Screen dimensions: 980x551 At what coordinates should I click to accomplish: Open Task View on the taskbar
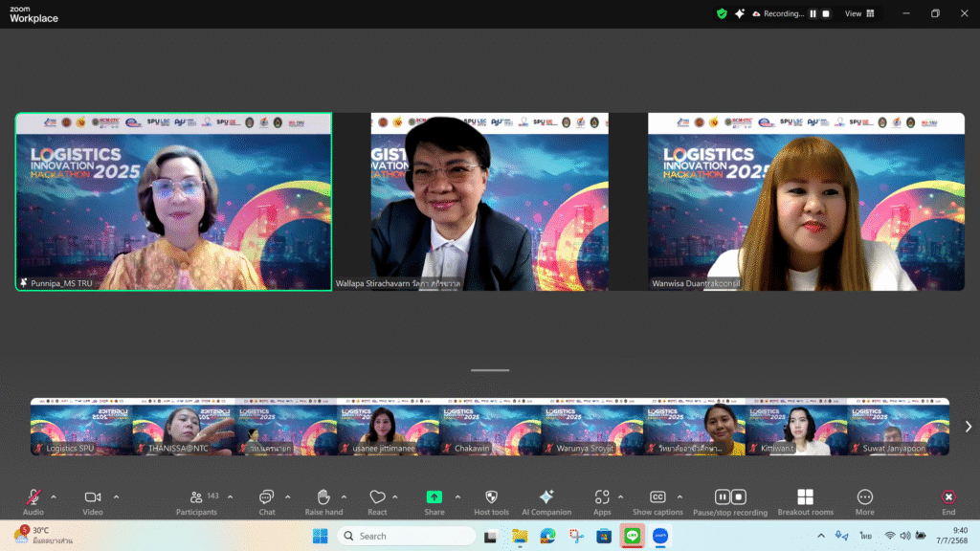[491, 536]
